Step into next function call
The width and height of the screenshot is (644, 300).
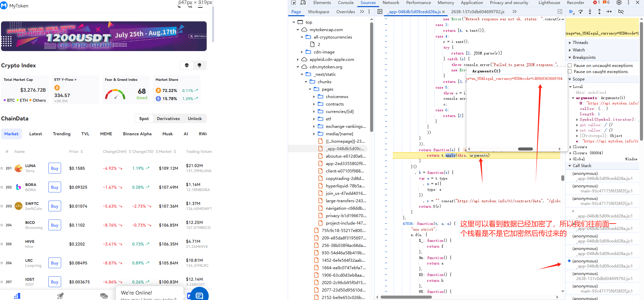(x=590, y=11)
